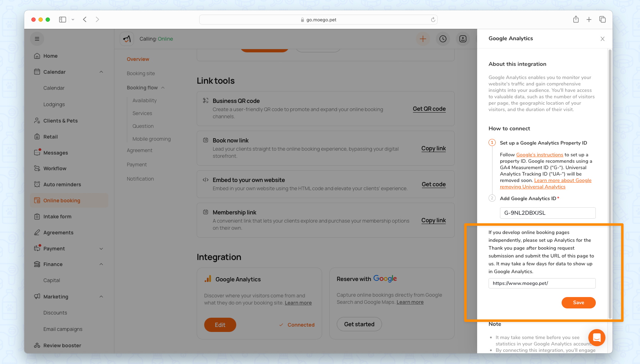The width and height of the screenshot is (640, 364).
Task: Open the orange chat support bubble
Action: (x=597, y=337)
